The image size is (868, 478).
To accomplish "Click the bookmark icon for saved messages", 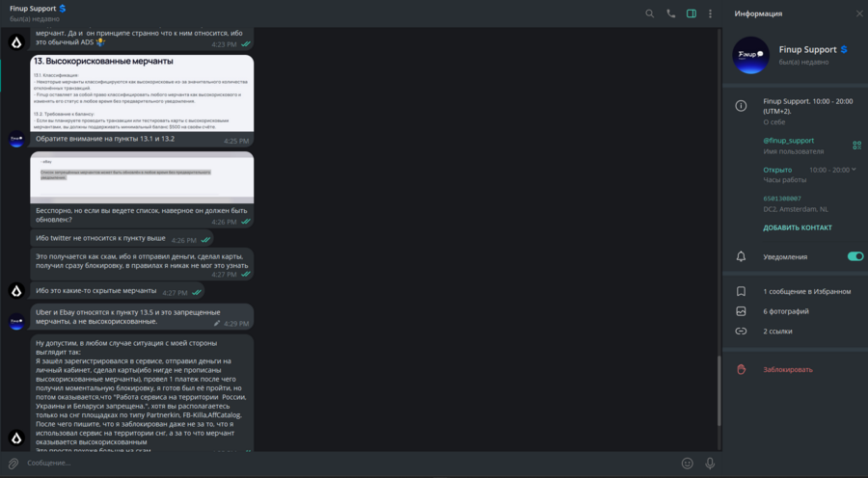I will pos(741,291).
